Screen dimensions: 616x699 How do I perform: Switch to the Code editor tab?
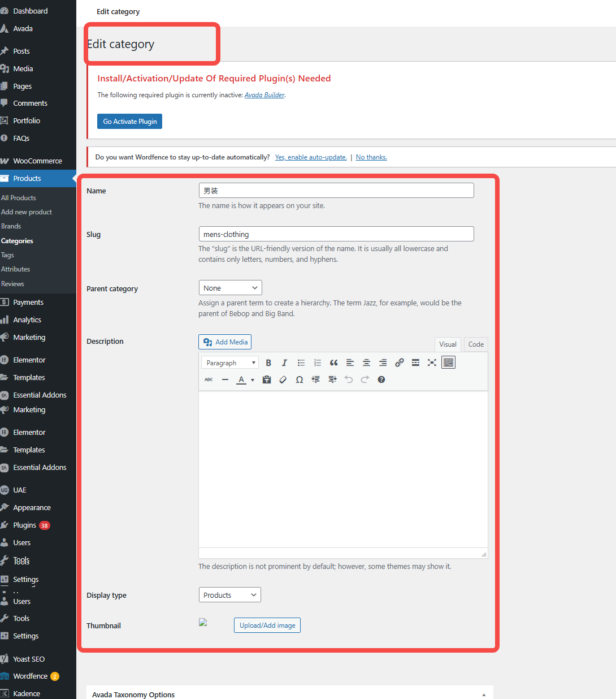pyautogui.click(x=476, y=344)
